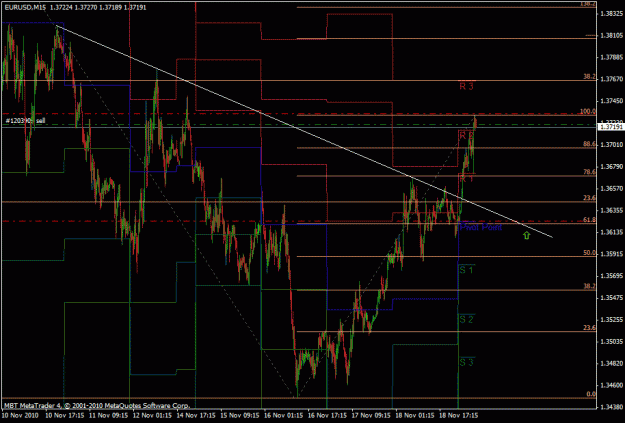Click price scale value '1.34600'

611,386
